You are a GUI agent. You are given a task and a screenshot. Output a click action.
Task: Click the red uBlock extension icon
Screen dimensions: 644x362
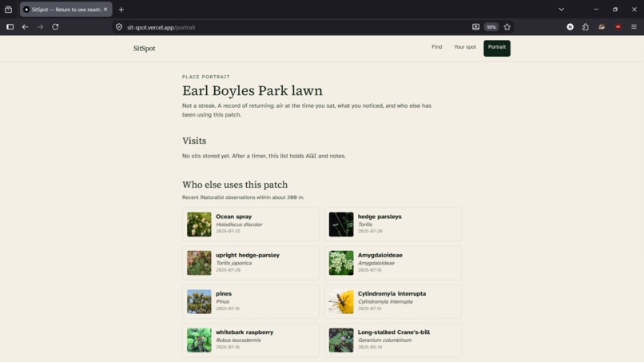tap(618, 27)
